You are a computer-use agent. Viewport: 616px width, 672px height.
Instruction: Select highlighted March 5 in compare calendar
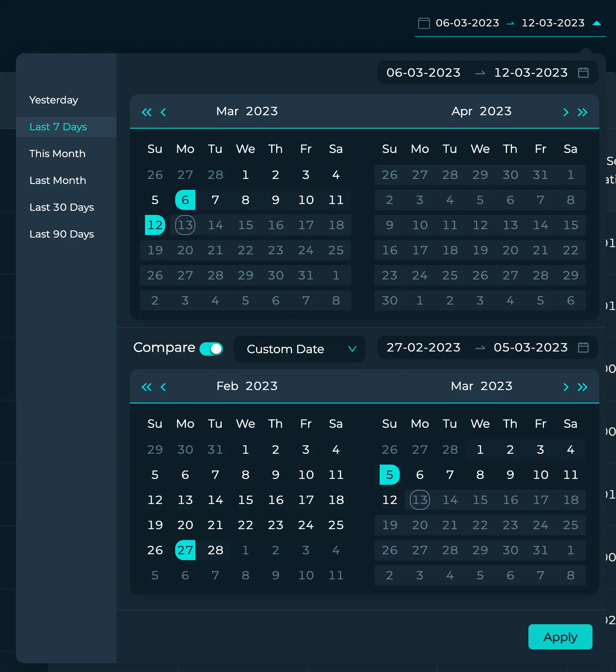tap(390, 475)
